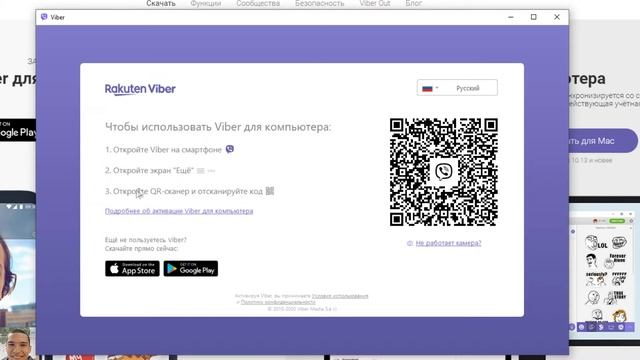This screenshot has width=640, height=360.
Task: Open the privacy policy link in footer
Action: (x=278, y=302)
